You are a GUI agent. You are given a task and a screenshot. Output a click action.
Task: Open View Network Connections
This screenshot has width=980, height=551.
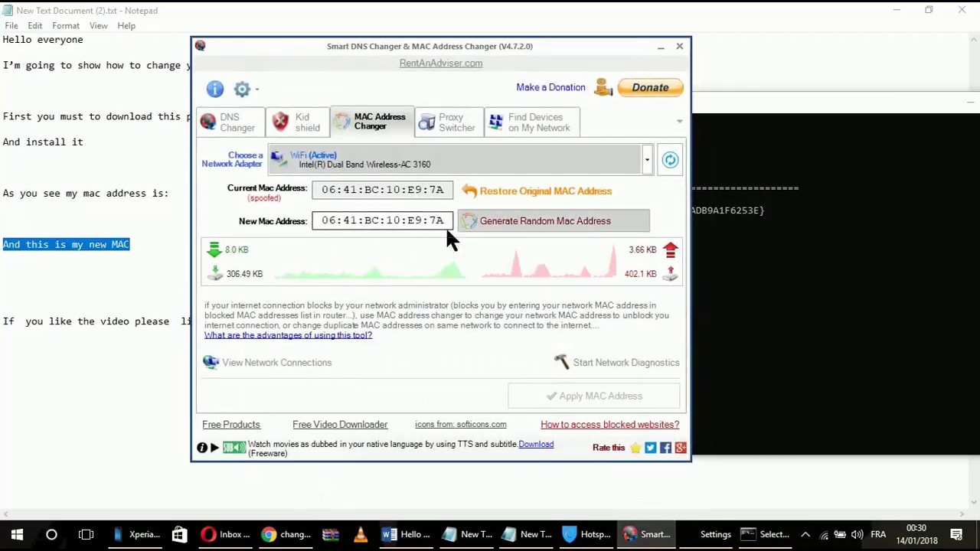(x=267, y=363)
